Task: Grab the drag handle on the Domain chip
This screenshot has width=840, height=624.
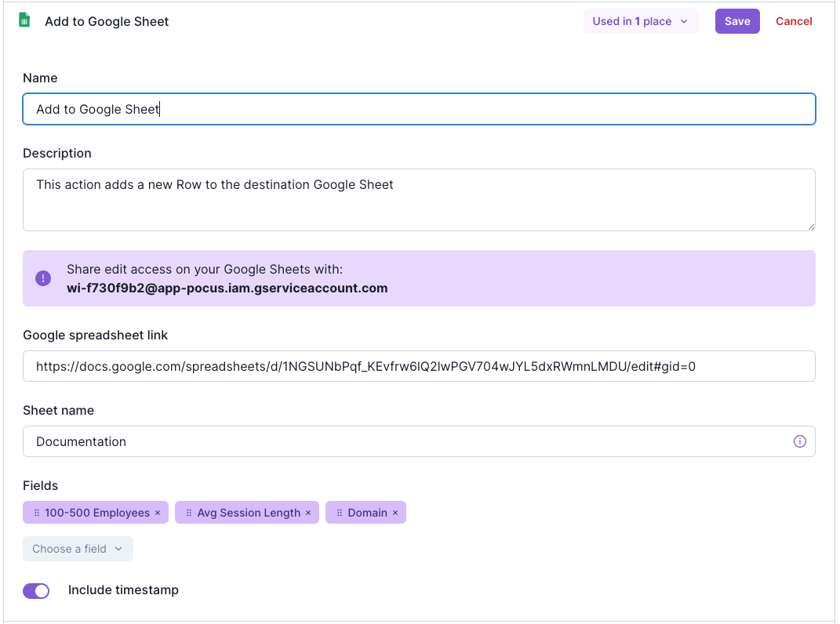Action: 340,513
